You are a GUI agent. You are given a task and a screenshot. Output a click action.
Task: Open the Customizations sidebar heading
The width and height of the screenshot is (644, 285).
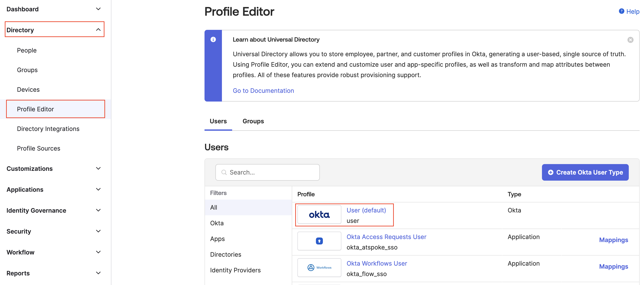click(30, 169)
